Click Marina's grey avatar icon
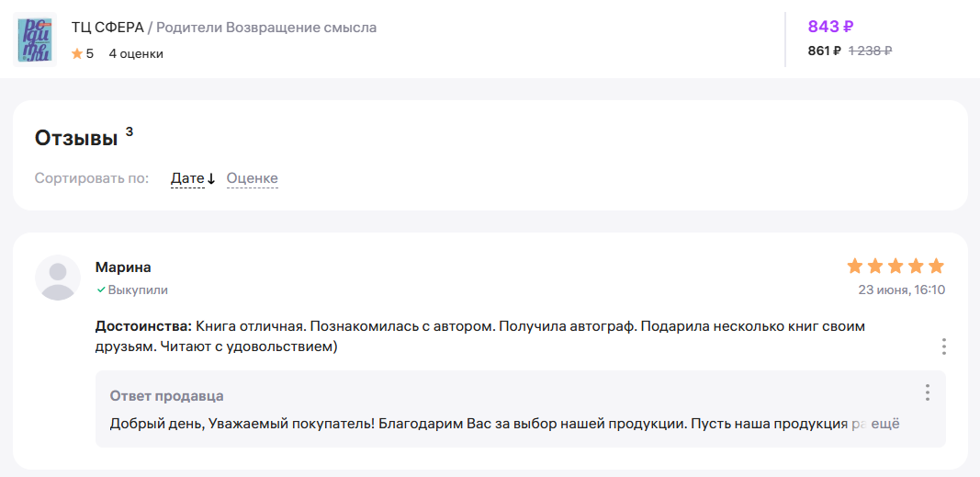This screenshot has width=980, height=477. (x=58, y=278)
